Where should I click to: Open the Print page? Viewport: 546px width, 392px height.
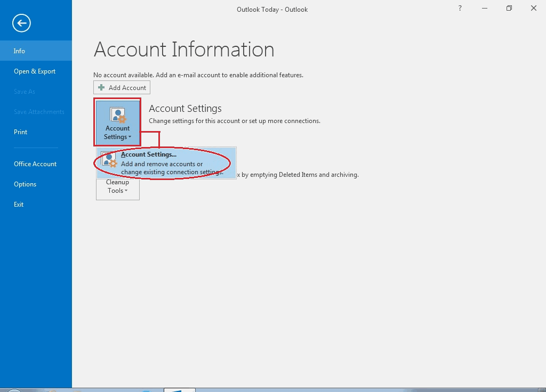click(x=36, y=132)
